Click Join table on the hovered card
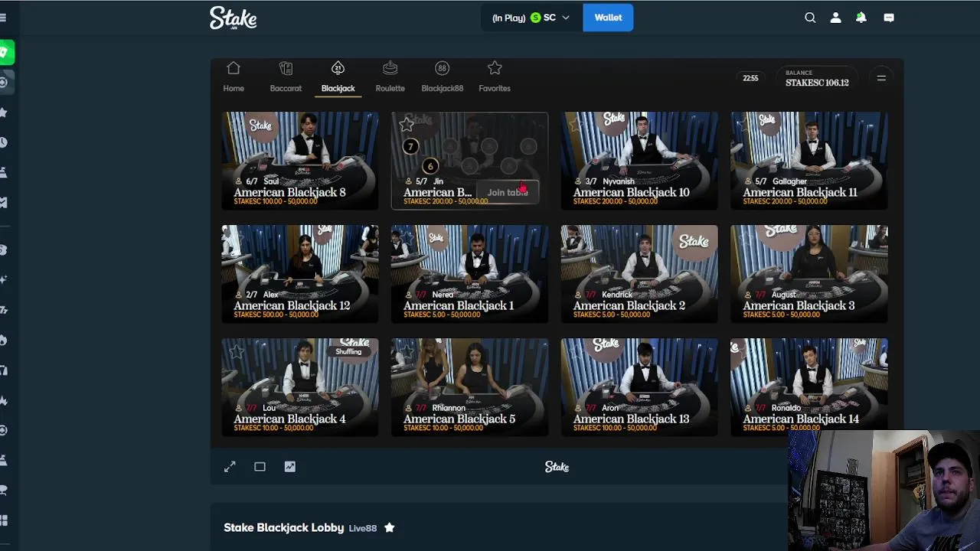Screen dimensions: 980x551 [x=508, y=193]
